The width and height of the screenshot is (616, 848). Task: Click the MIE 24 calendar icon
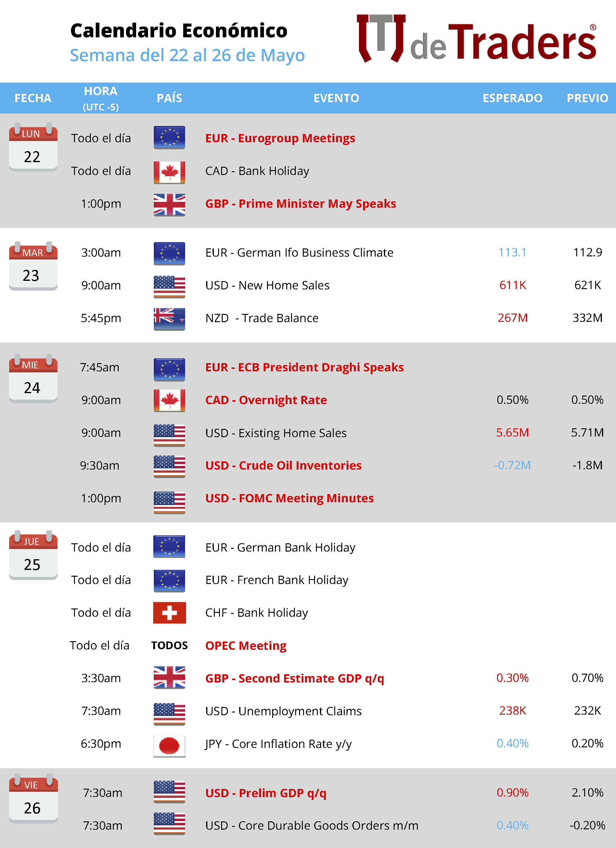33,378
